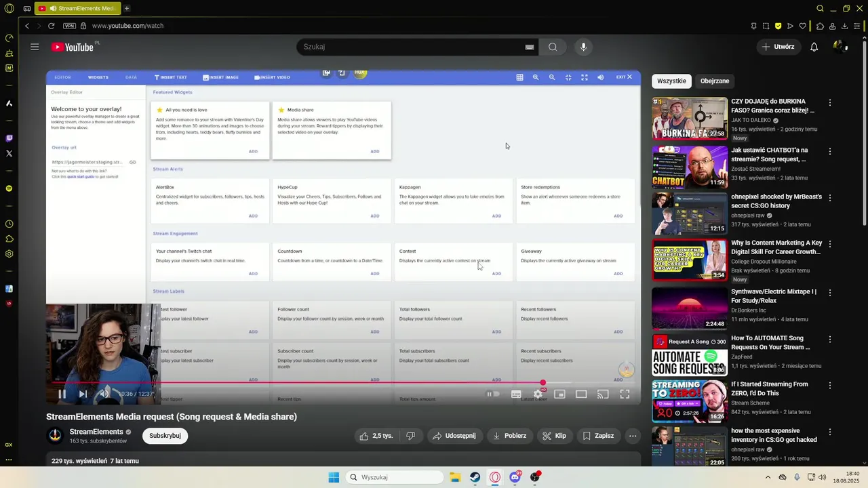
Task: Open options for MrBeast's CS:GO history video
Action: tap(830, 198)
